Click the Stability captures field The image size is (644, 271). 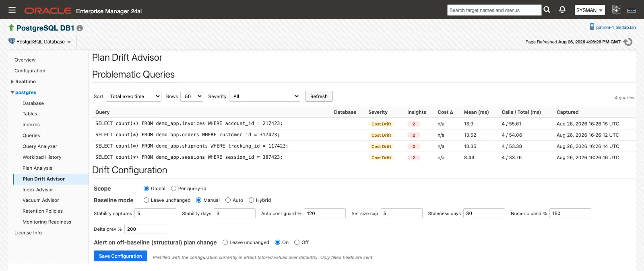pos(155,214)
